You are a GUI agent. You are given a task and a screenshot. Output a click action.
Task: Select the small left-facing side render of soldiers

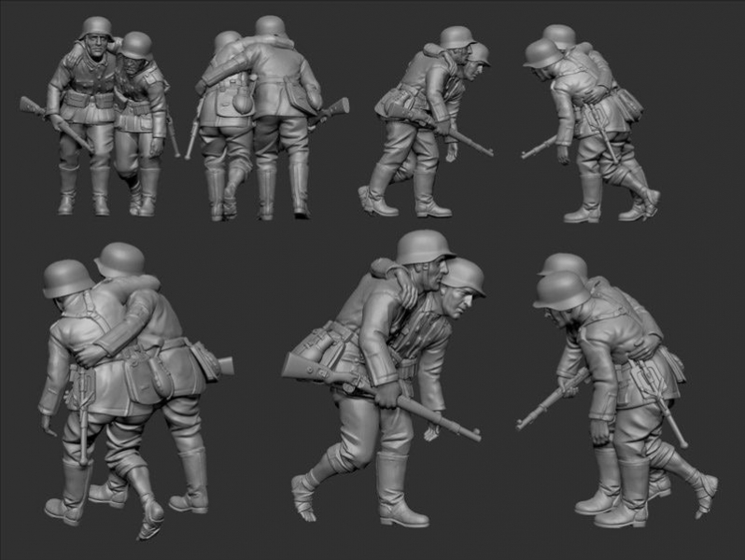tap(591, 123)
